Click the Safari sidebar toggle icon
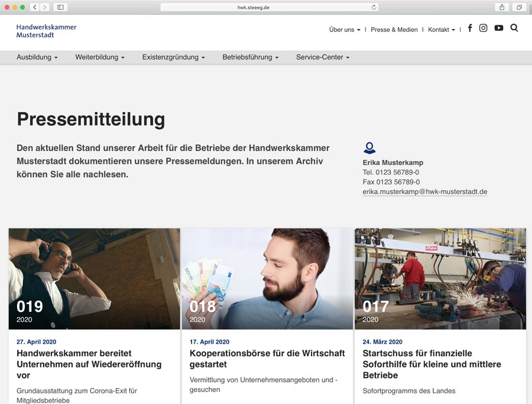532x404 pixels. click(60, 7)
